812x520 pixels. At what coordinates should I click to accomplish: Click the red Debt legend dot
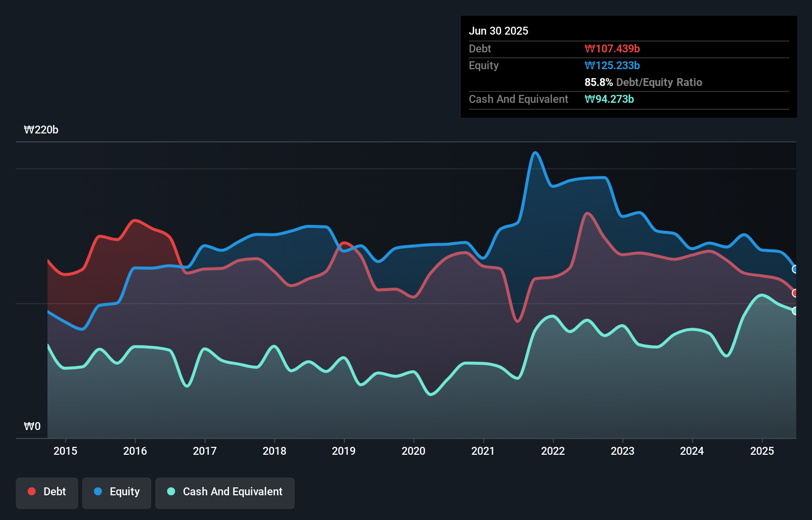31,491
